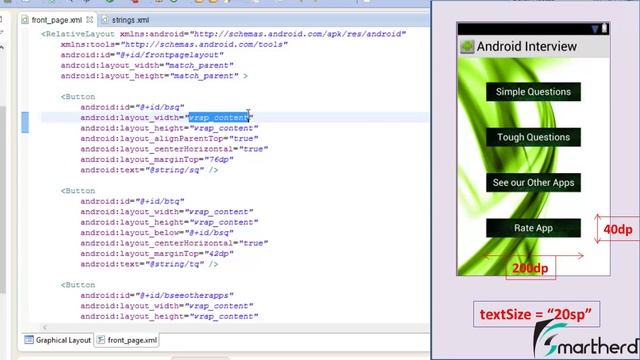Click the layout_marginTop="76dp" value

[219, 159]
